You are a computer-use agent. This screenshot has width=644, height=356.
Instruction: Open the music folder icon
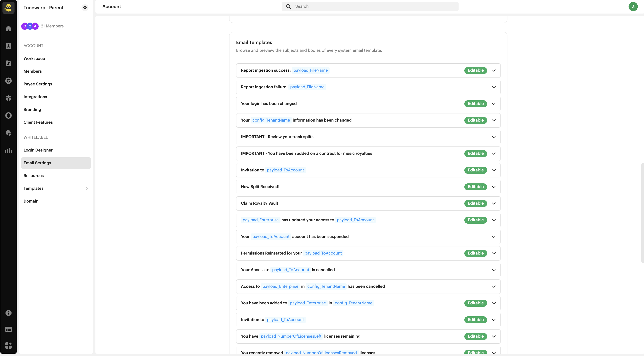(8, 63)
